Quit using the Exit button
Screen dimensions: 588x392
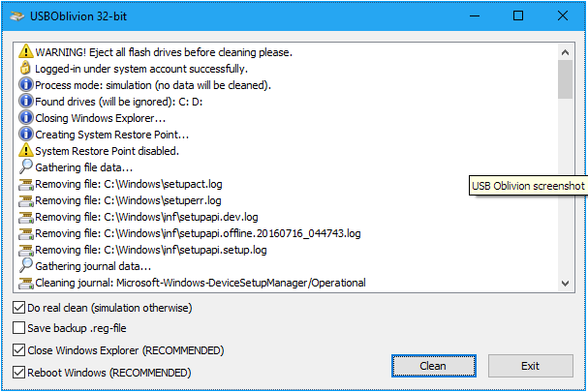[531, 366]
